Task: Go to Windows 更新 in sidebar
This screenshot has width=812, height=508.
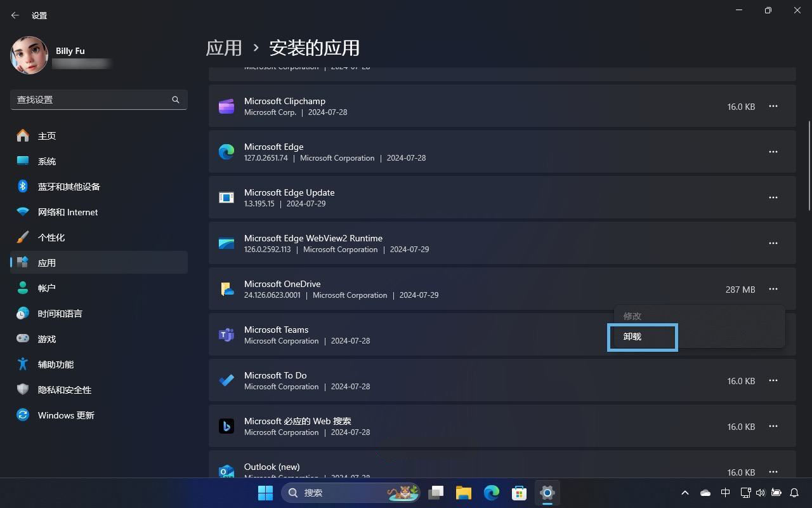Action: point(66,415)
